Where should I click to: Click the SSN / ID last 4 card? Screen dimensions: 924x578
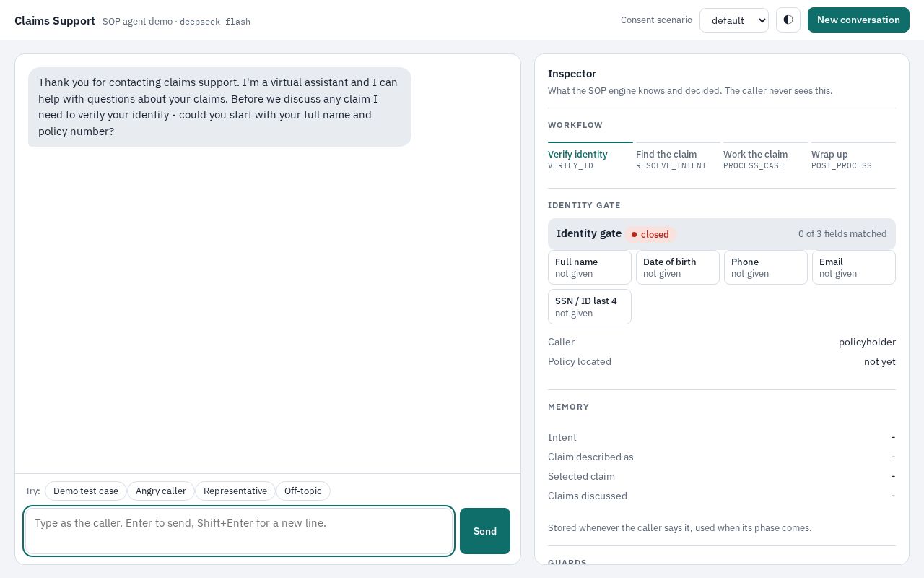coord(590,307)
